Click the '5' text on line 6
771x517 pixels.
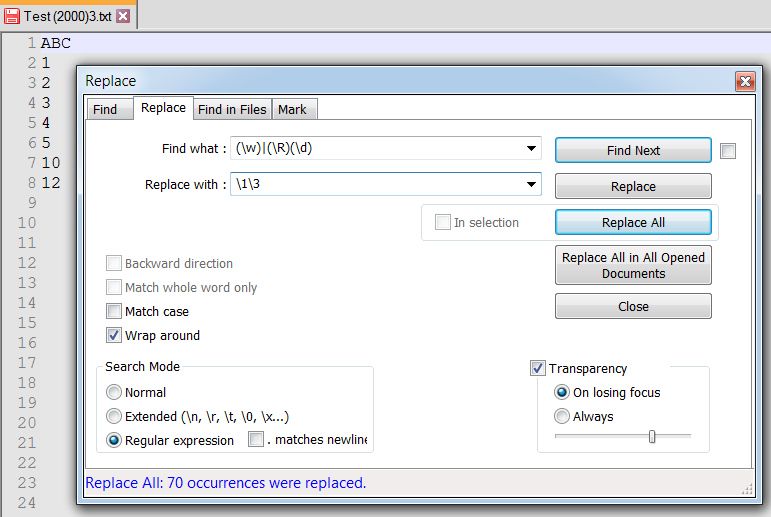click(x=46, y=143)
